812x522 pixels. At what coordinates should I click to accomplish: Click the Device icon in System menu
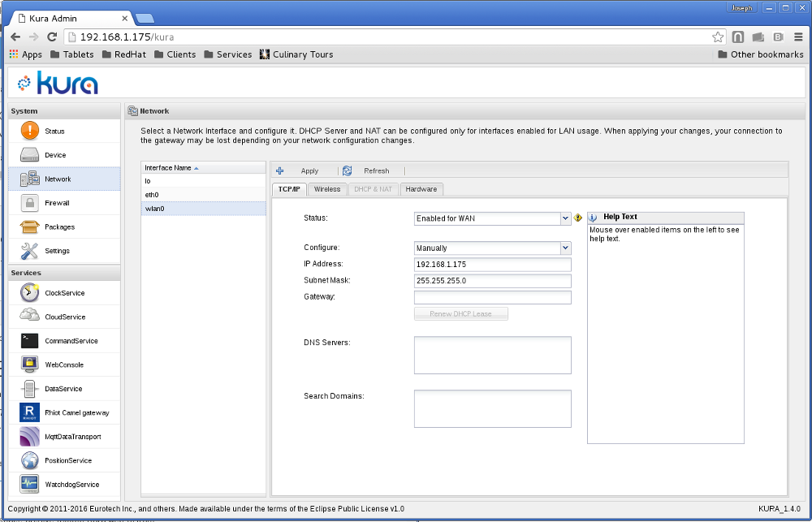(30, 155)
